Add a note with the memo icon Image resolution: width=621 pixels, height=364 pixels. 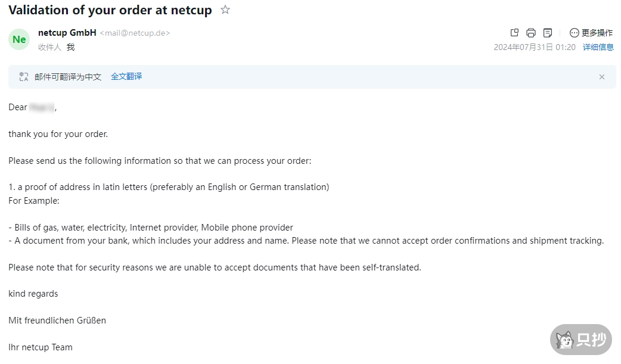(x=548, y=33)
